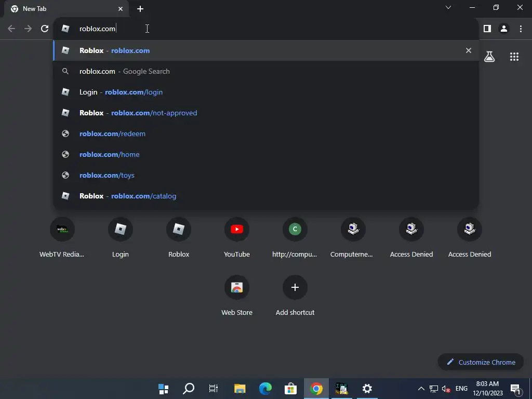532x399 pixels.
Task: Open tab search chevron in title bar
Action: [x=448, y=7]
